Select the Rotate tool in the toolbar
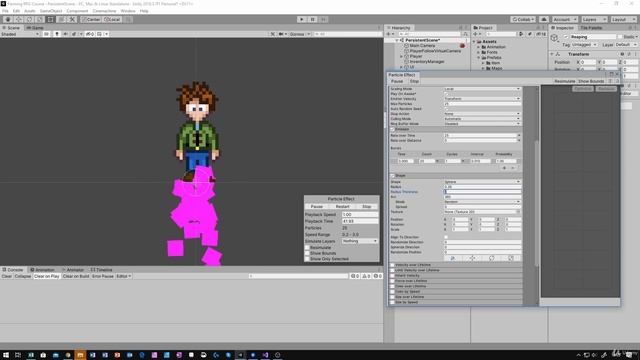 tap(29, 19)
